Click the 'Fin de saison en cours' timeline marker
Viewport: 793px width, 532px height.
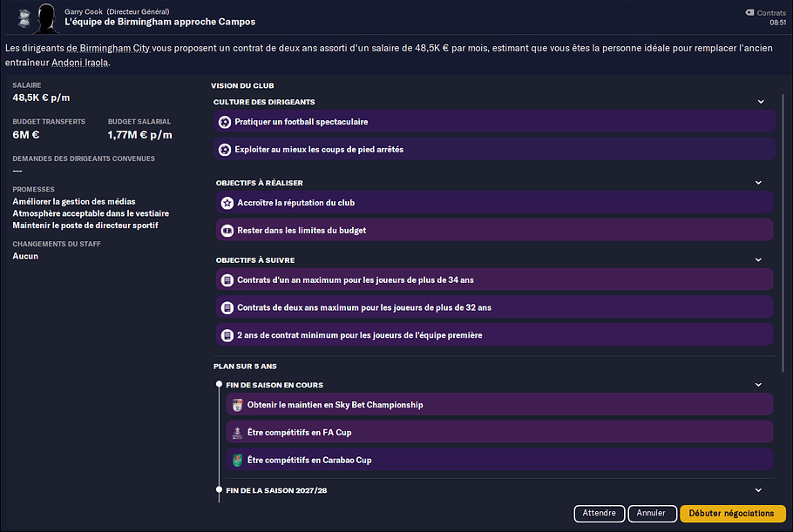219,384
